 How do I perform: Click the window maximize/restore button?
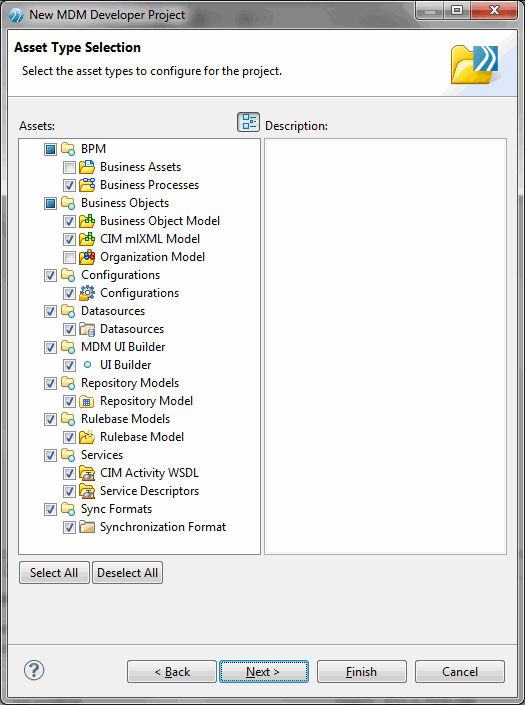(x=457, y=10)
